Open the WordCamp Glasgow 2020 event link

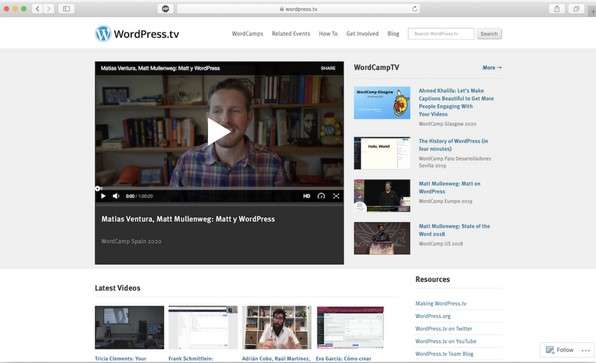click(447, 124)
